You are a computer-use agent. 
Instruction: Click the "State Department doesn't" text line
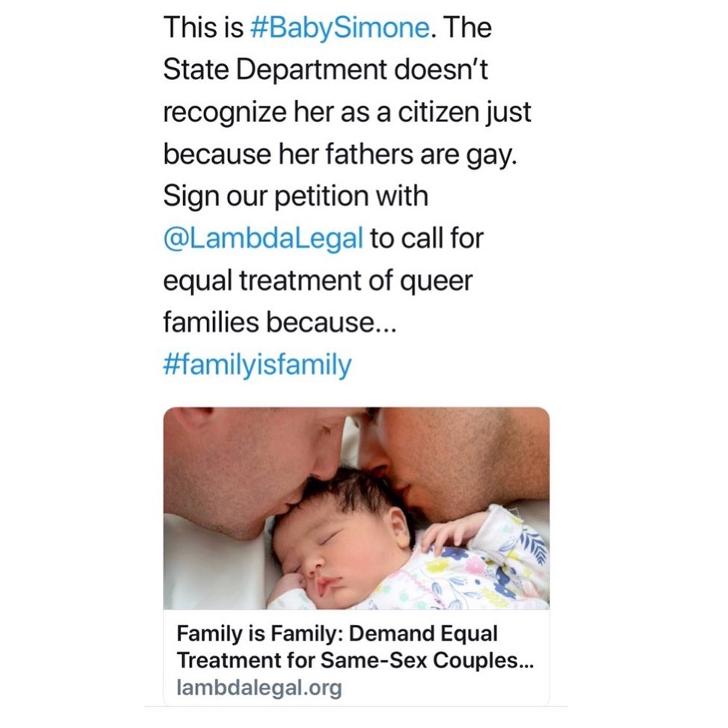(x=325, y=73)
